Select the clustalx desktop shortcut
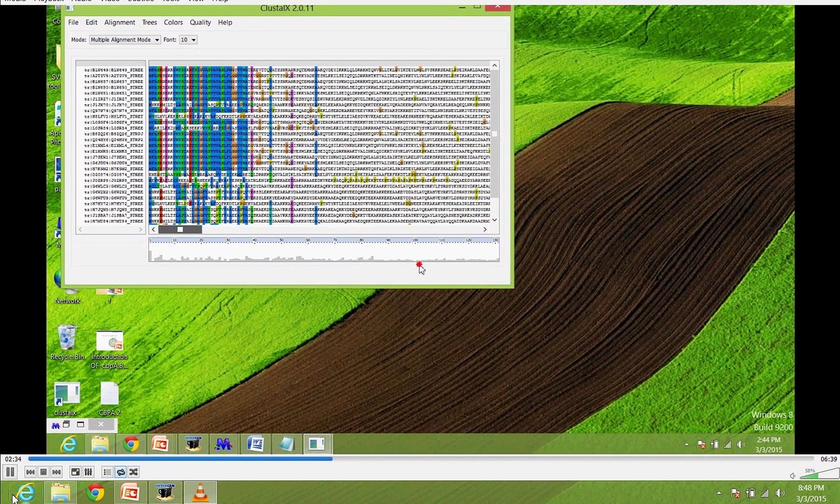The height and width of the screenshot is (504, 840). (66, 400)
